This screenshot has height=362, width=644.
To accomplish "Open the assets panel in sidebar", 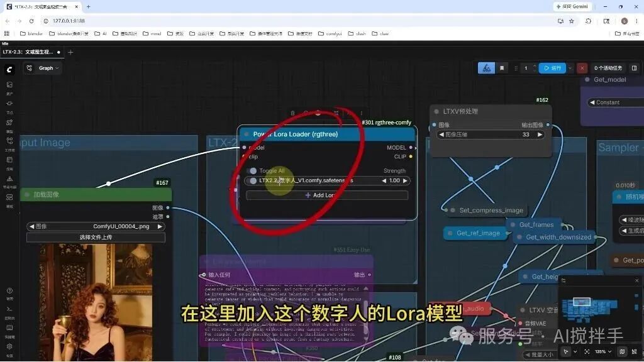I will click(x=9, y=85).
